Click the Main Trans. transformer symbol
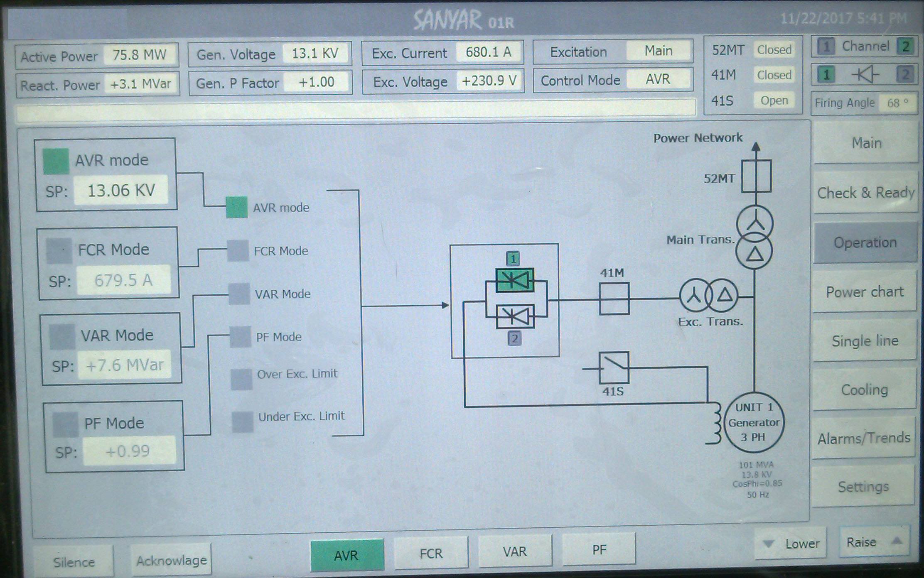 pos(754,238)
